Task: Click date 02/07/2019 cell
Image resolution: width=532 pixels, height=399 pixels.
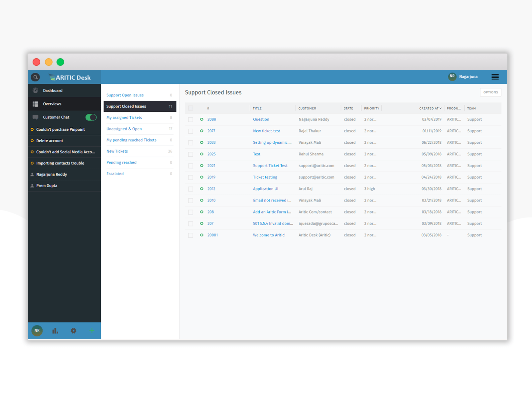Action: [x=432, y=119]
